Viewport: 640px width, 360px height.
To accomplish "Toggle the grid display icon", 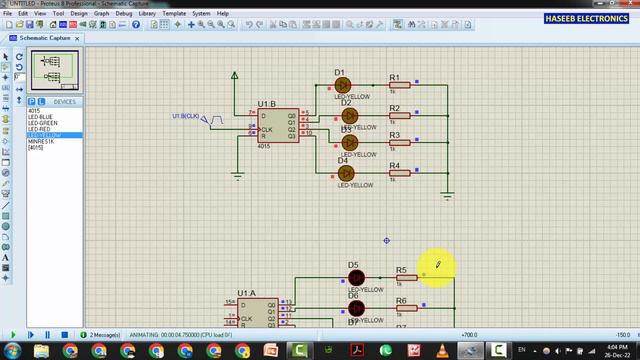I will click(x=164, y=25).
